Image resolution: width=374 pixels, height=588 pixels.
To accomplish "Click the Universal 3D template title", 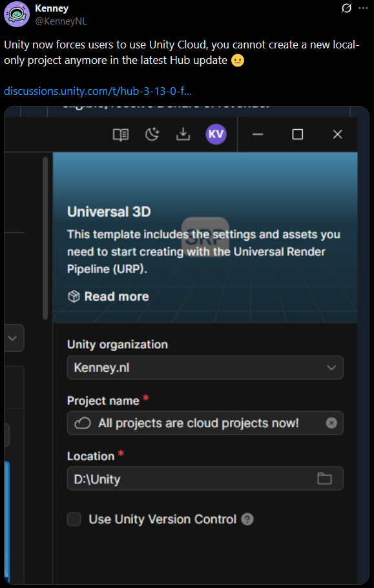I will tap(109, 212).
